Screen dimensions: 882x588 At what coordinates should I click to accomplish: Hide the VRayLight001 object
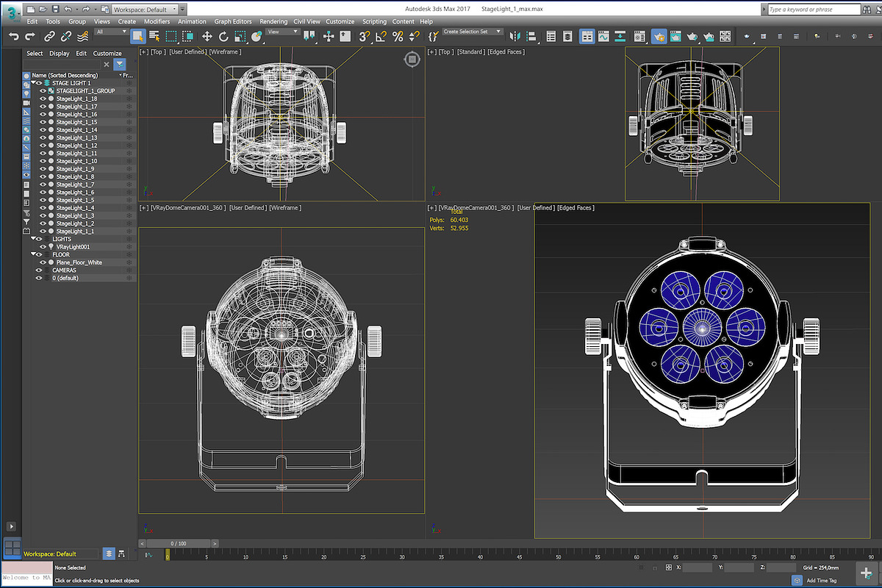pyautogui.click(x=43, y=247)
